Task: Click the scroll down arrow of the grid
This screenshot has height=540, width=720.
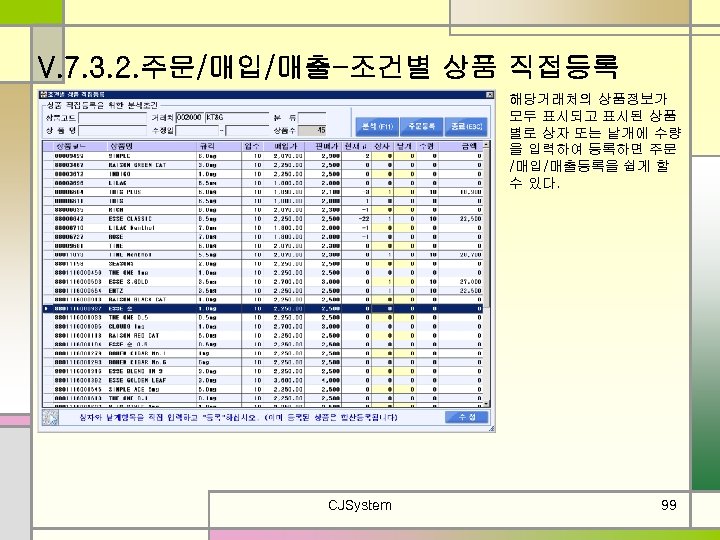Action: tap(486, 404)
